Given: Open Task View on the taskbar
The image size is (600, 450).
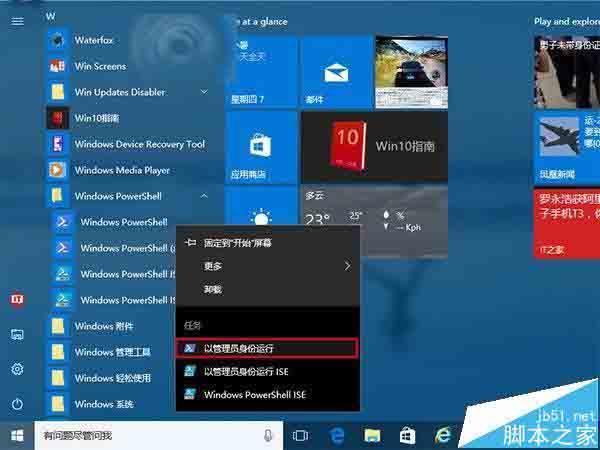Looking at the screenshot, I should [x=301, y=436].
